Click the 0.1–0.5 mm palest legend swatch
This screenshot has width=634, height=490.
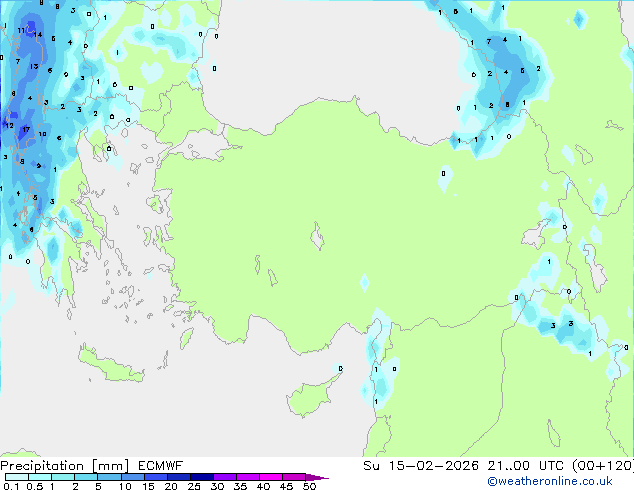pyautogui.click(x=17, y=477)
